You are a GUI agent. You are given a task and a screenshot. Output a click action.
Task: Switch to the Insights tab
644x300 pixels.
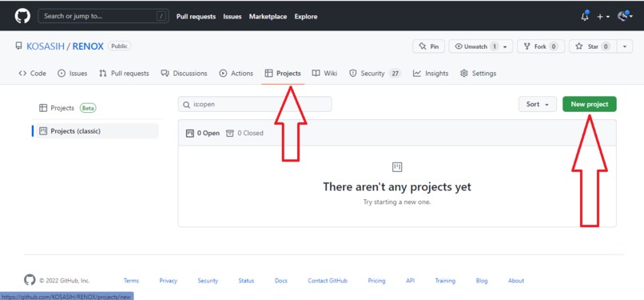(431, 73)
